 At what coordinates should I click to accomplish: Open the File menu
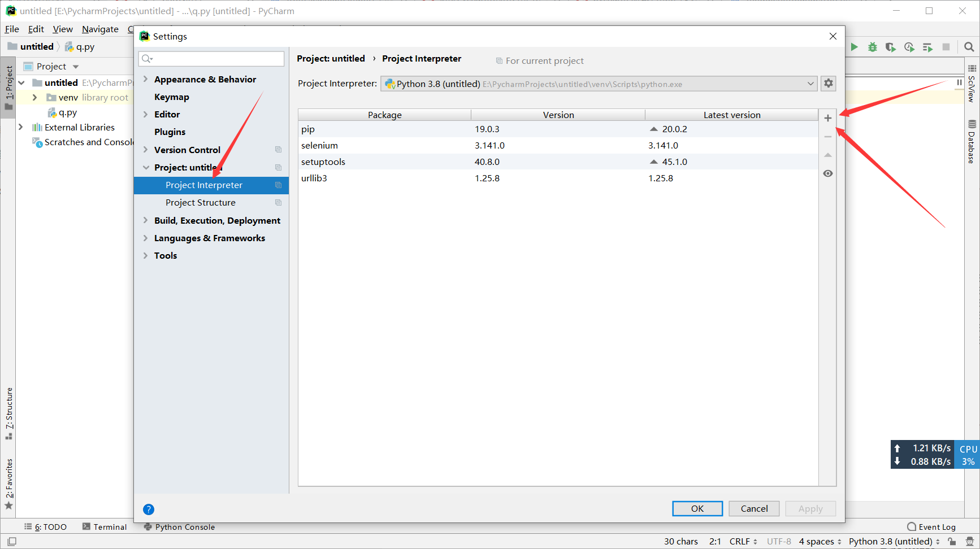[x=12, y=29]
